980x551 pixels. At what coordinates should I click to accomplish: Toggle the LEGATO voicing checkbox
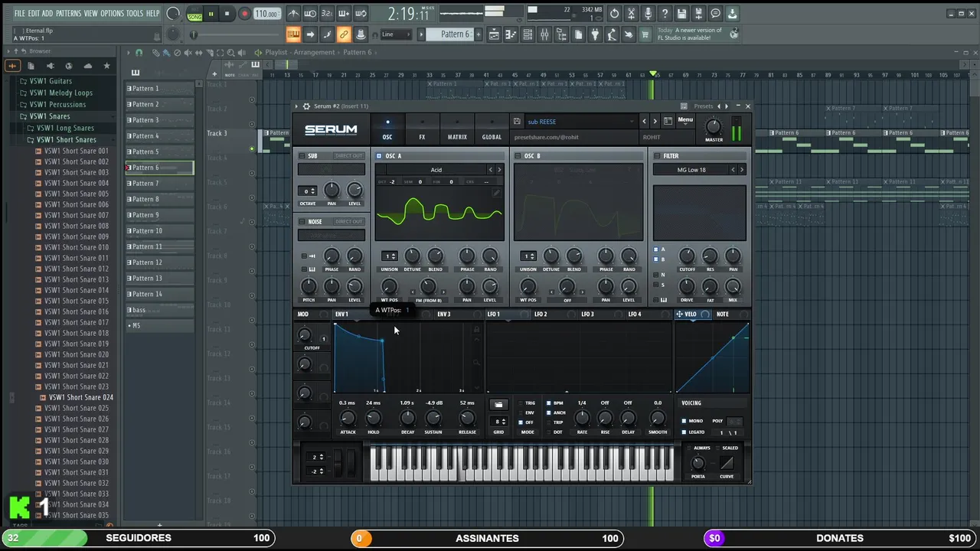pyautogui.click(x=684, y=432)
